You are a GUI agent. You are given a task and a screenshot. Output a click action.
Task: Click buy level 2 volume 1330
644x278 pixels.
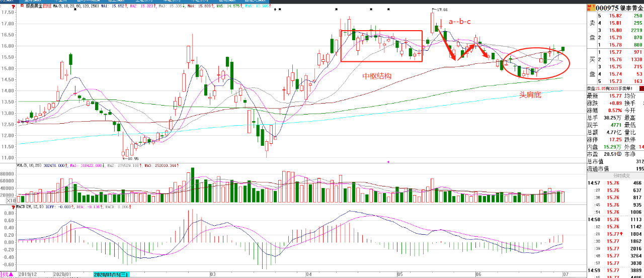[x=636, y=59]
